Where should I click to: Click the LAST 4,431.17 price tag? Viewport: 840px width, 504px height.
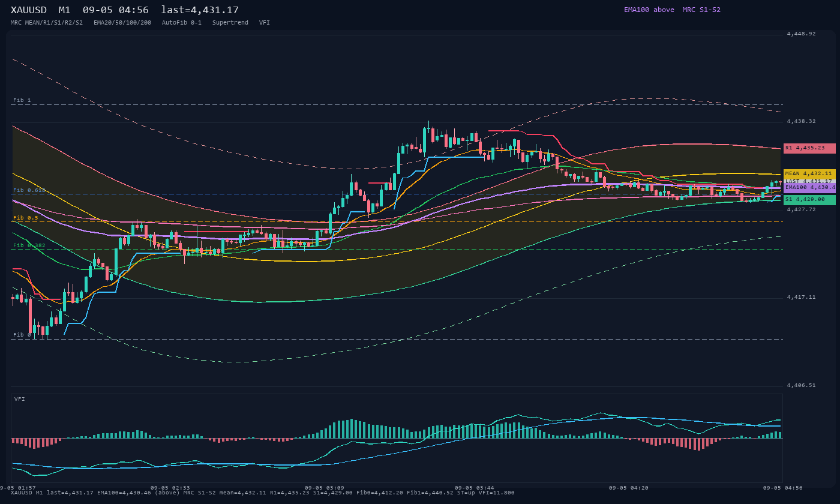(x=809, y=181)
